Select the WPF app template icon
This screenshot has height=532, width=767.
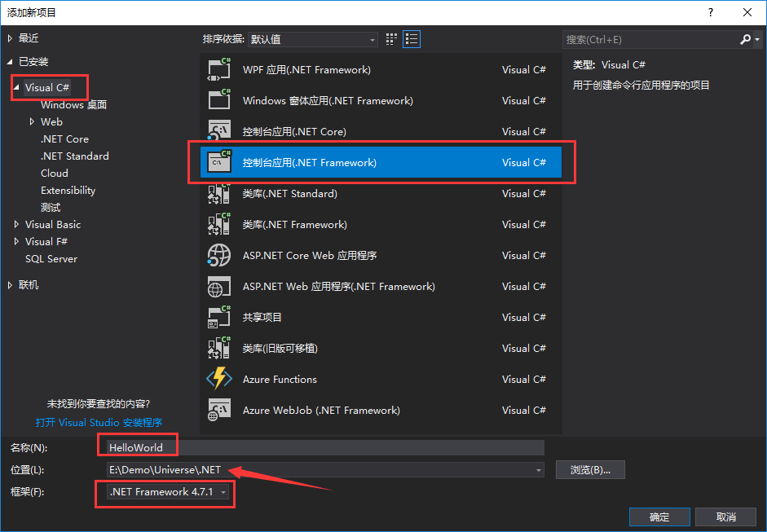click(x=219, y=69)
